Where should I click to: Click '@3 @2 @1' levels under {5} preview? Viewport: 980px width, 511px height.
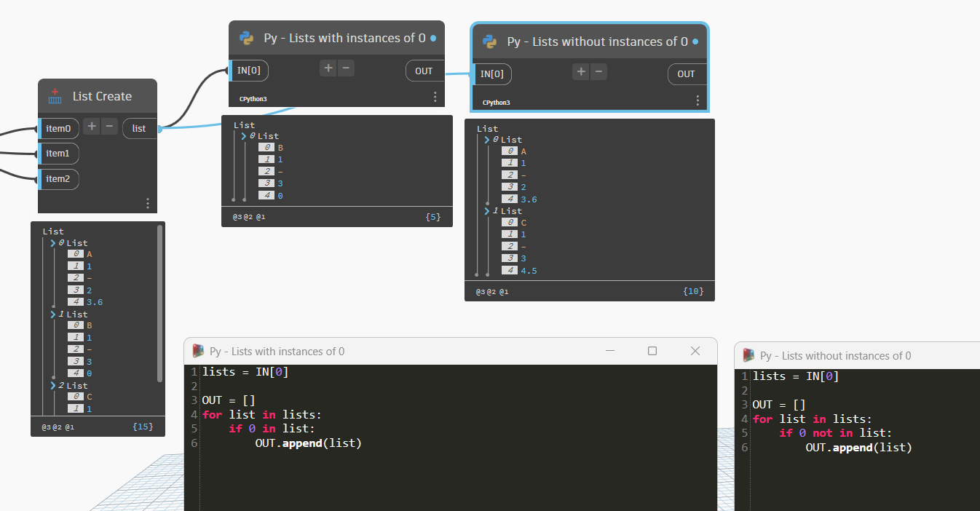point(248,217)
